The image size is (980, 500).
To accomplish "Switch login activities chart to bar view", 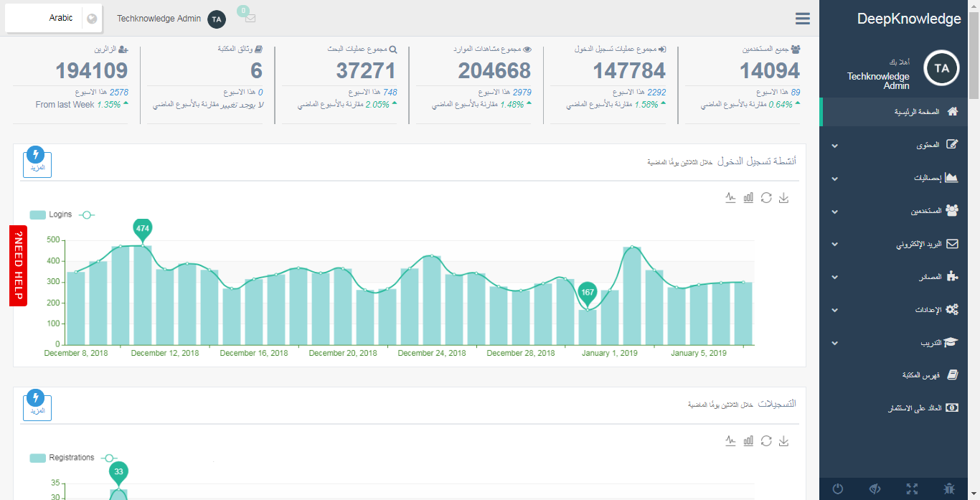I will (748, 198).
